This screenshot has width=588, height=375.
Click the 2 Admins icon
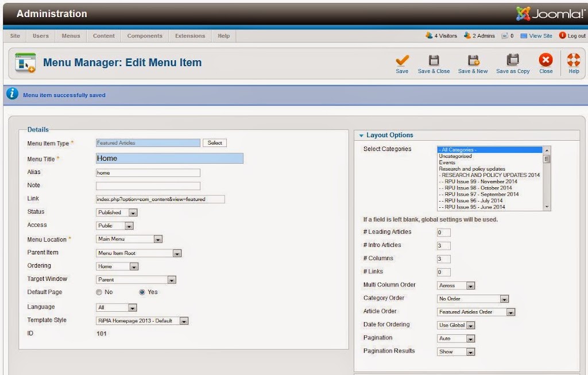point(467,36)
